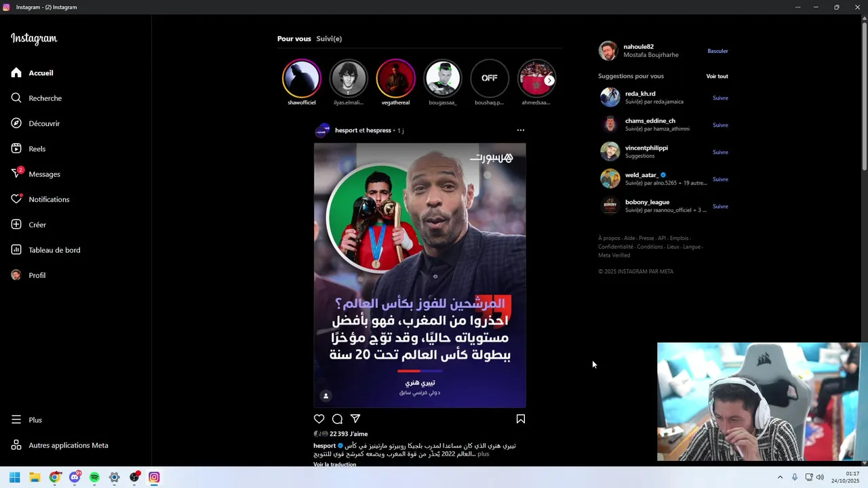The width and height of the screenshot is (868, 488).
Task: Click the Instagram logo
Action: [x=34, y=39]
